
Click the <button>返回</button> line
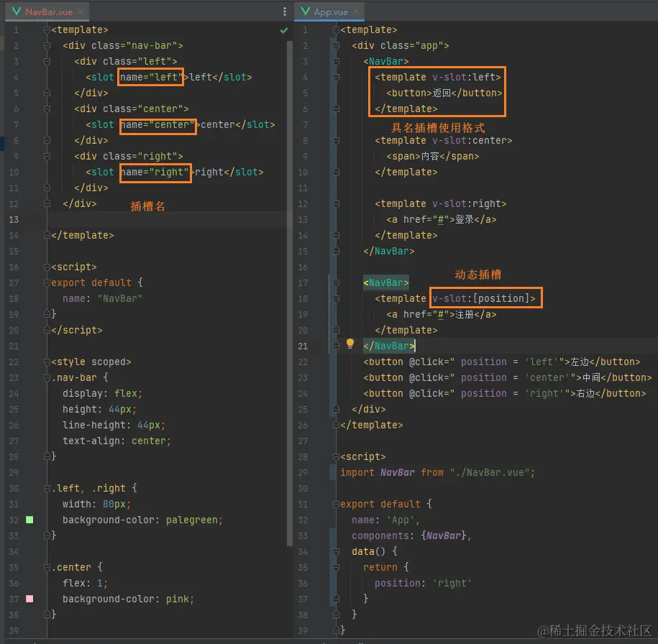444,93
